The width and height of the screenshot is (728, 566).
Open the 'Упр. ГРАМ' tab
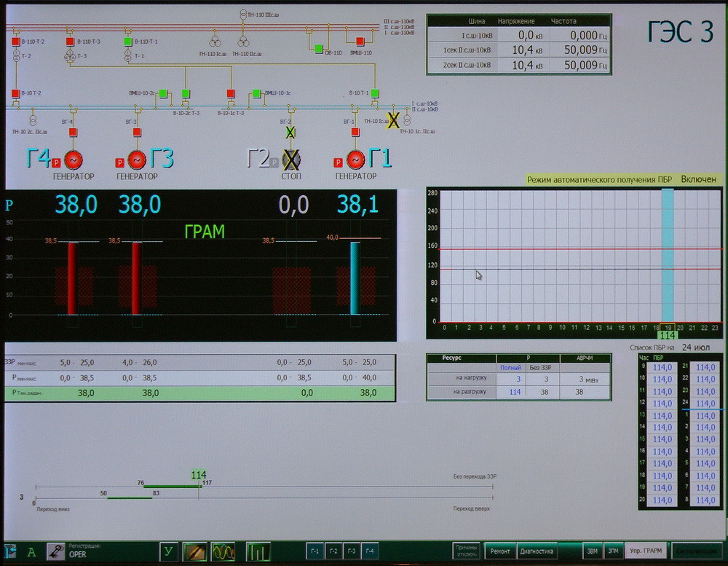point(646,551)
